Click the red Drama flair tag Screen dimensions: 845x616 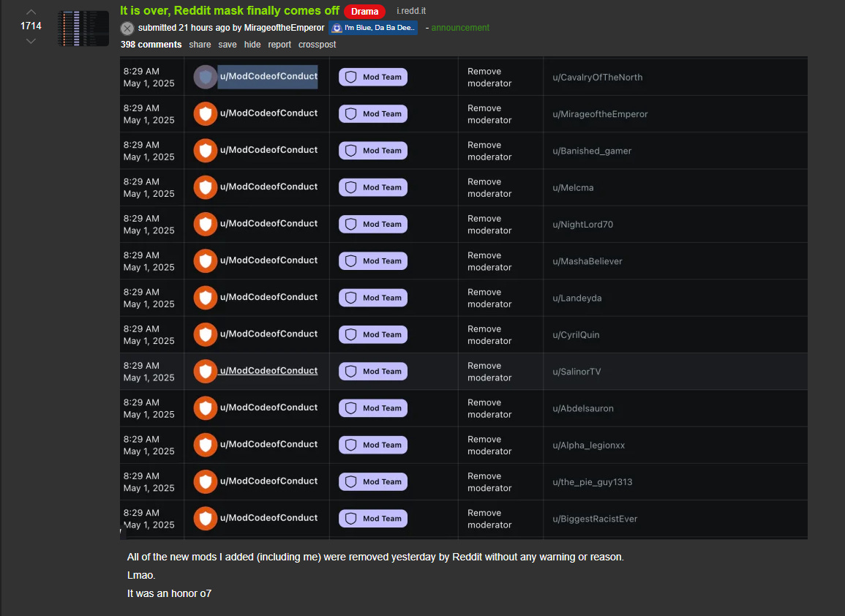click(x=365, y=11)
